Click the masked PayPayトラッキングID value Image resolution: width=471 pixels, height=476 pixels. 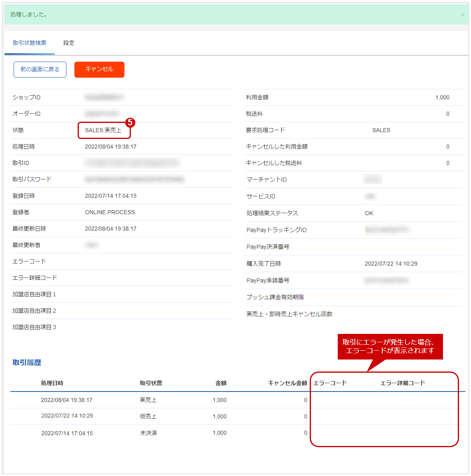pyautogui.click(x=387, y=230)
